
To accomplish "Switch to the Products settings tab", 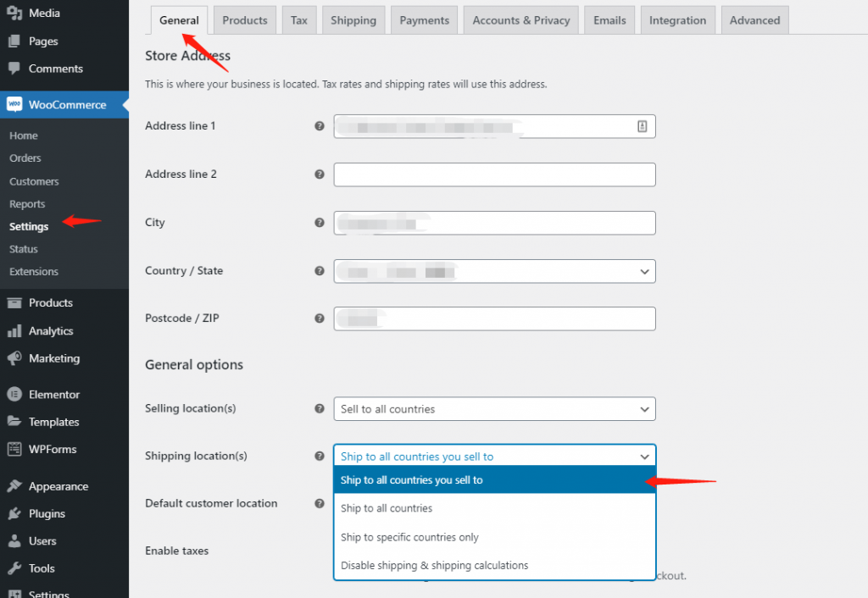I will click(x=245, y=20).
